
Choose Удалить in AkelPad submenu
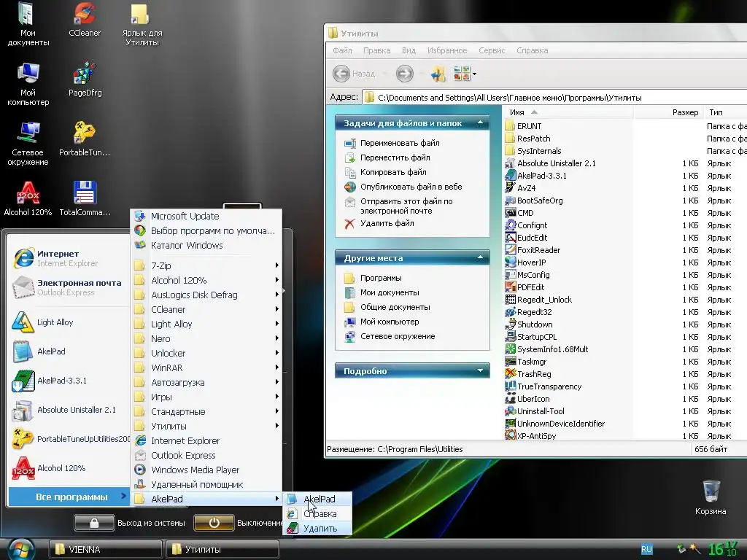[318, 528]
